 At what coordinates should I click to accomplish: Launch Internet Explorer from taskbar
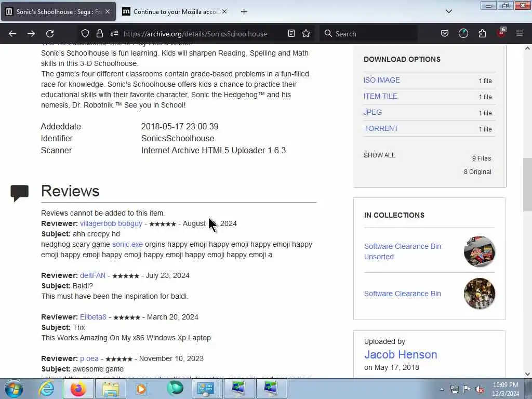pos(46,389)
